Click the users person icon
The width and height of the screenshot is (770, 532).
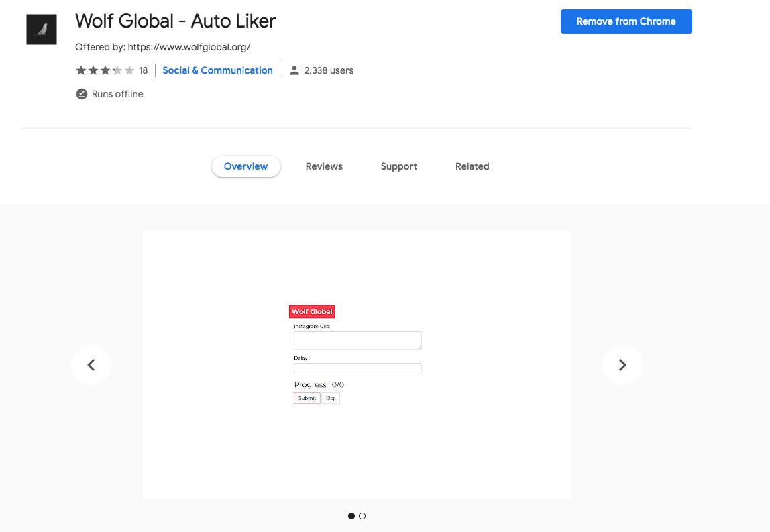pyautogui.click(x=294, y=70)
